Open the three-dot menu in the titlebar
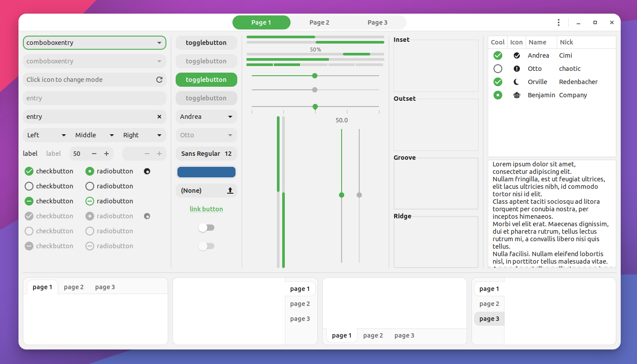 [x=558, y=22]
